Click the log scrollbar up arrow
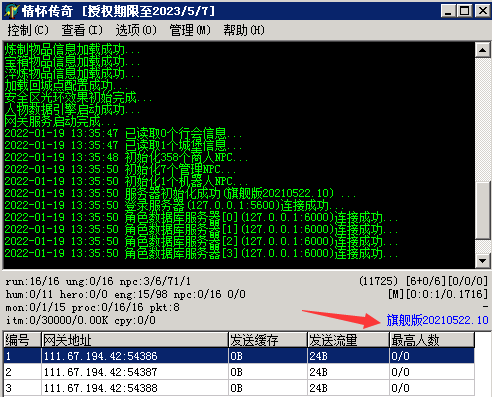Image resolution: width=492 pixels, height=397 pixels. (x=482, y=50)
